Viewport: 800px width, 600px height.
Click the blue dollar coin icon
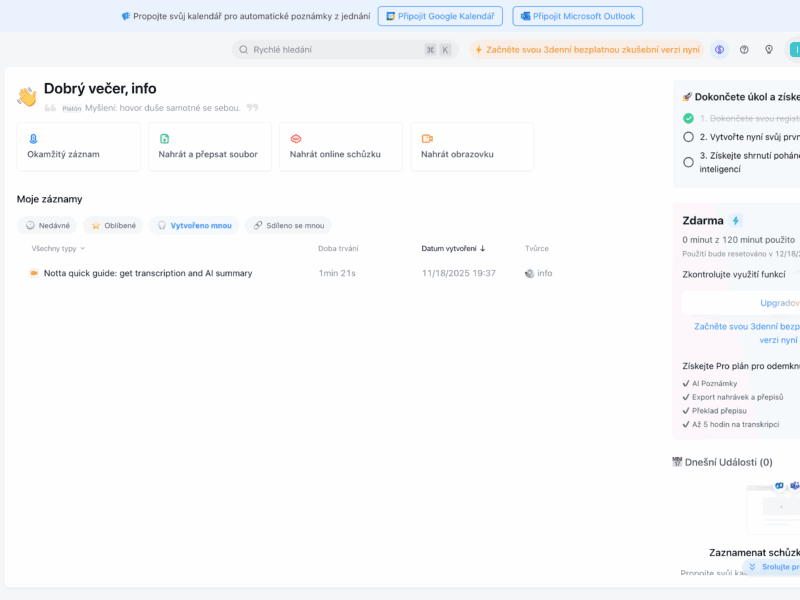(x=719, y=49)
